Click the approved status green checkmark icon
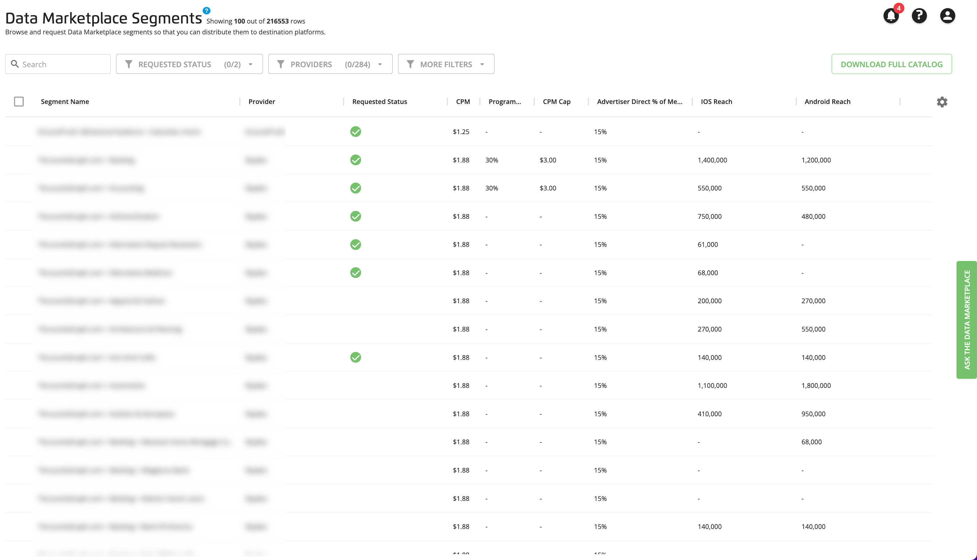The height and width of the screenshot is (560, 977). 356,131
